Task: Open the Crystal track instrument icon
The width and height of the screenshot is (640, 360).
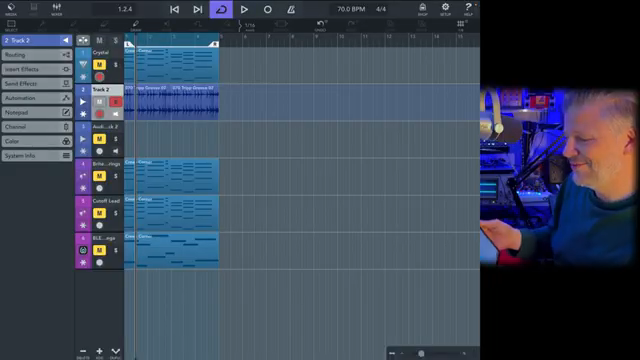Action: (83, 64)
